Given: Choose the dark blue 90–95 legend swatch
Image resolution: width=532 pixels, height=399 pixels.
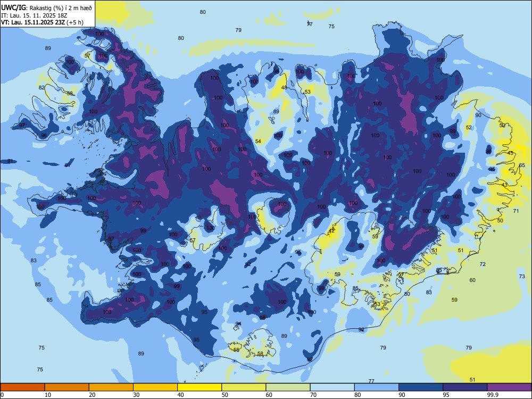Looking at the screenshot, I should pyautogui.click(x=421, y=387).
